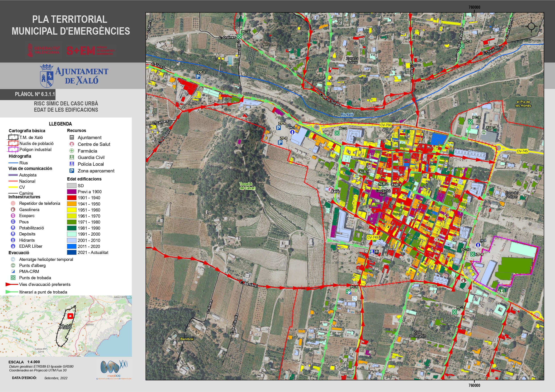The image size is (555, 392).
Task: Click the compass rose on the map
Action: (x=531, y=26)
